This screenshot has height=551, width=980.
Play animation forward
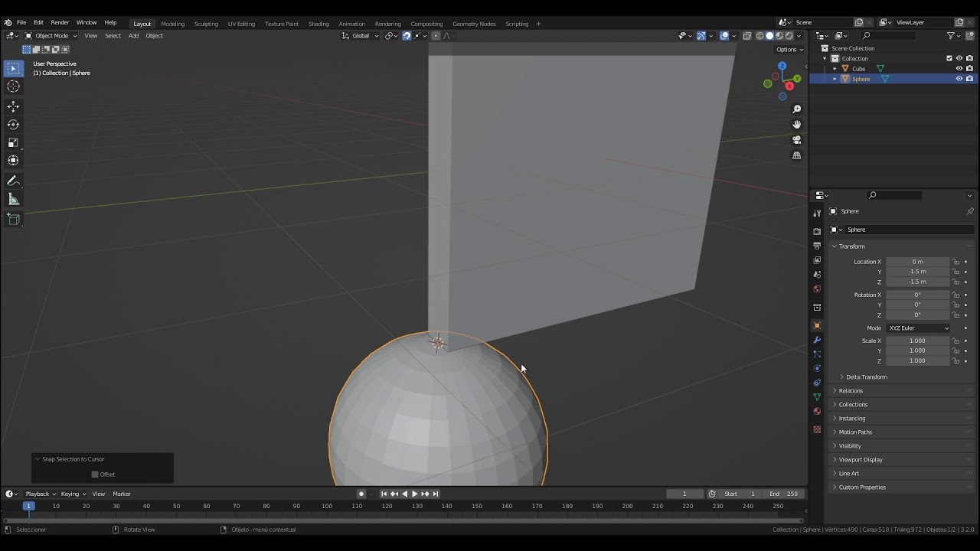click(x=415, y=494)
